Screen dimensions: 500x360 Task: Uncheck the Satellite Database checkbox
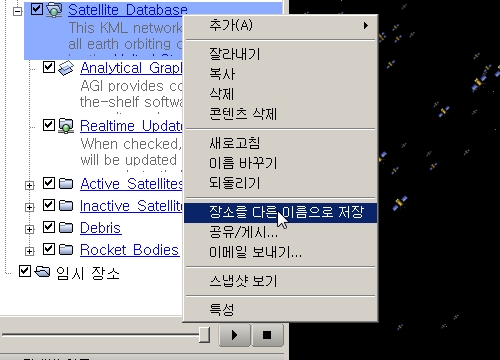tap(36, 9)
